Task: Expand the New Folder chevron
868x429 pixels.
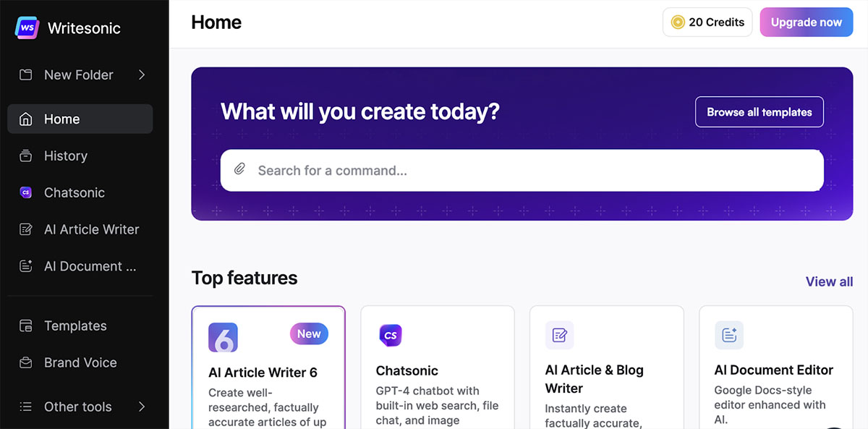Action: pos(142,75)
